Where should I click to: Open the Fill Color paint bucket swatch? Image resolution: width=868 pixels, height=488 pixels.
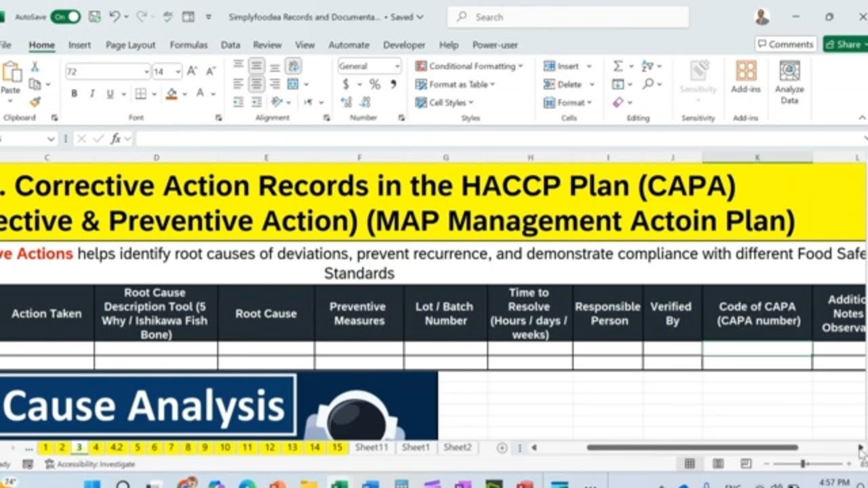tap(172, 94)
